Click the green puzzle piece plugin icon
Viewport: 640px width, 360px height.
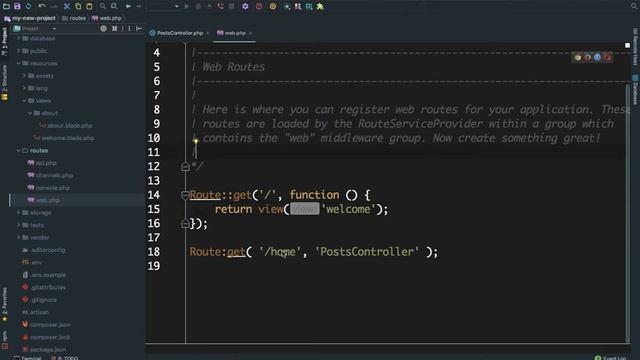point(320,6)
